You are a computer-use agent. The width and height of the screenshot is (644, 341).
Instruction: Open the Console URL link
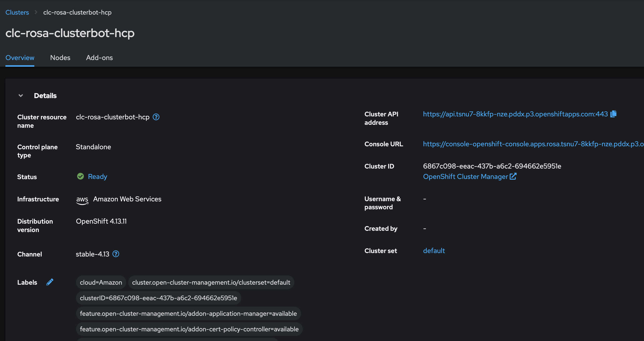tap(532, 144)
